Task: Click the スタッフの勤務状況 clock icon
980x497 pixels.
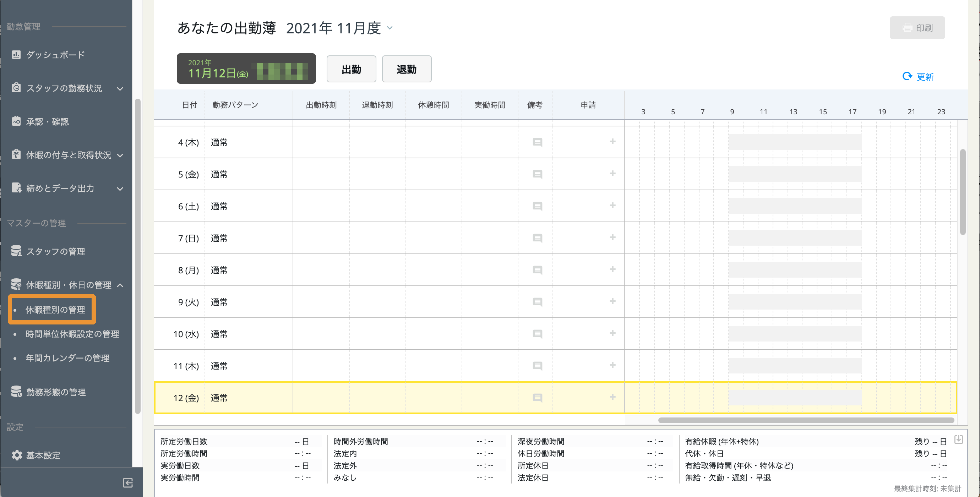Action: click(16, 88)
